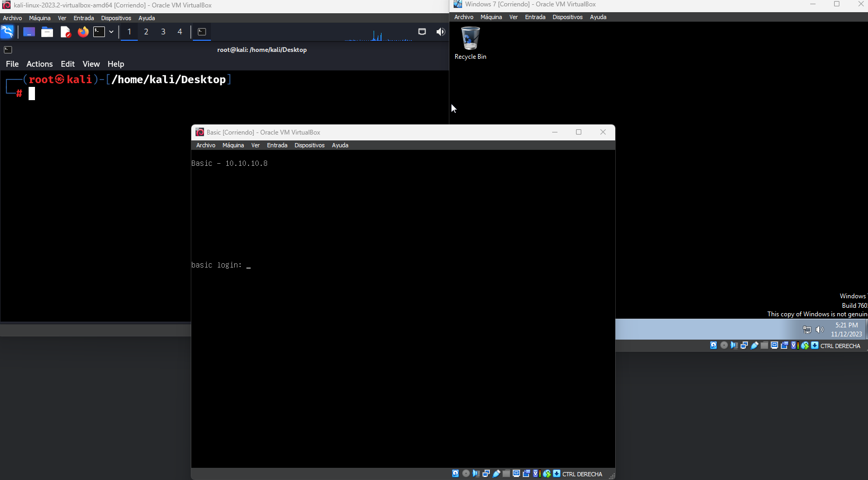Expand the terminal launcher dropdown arrow
The image size is (868, 480).
point(111,32)
